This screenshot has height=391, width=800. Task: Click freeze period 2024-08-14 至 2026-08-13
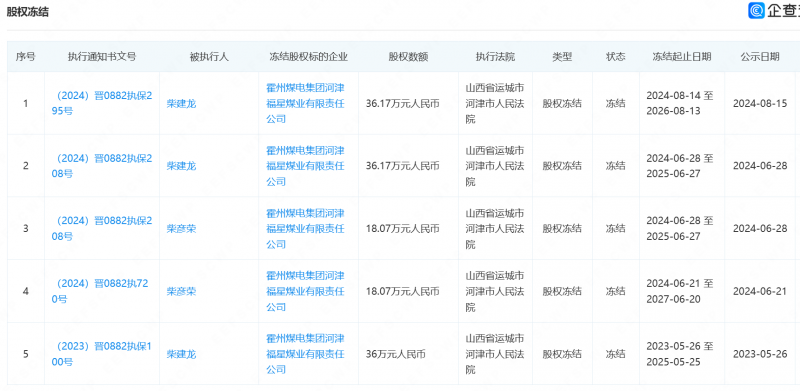pos(680,104)
